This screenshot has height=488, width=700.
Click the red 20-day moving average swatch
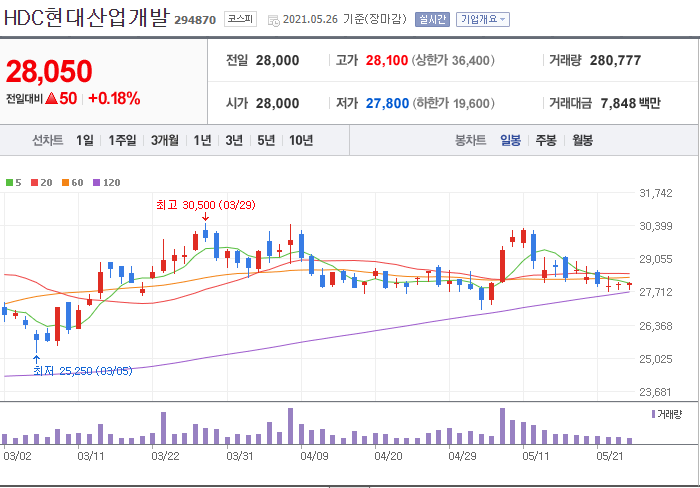(x=34, y=183)
